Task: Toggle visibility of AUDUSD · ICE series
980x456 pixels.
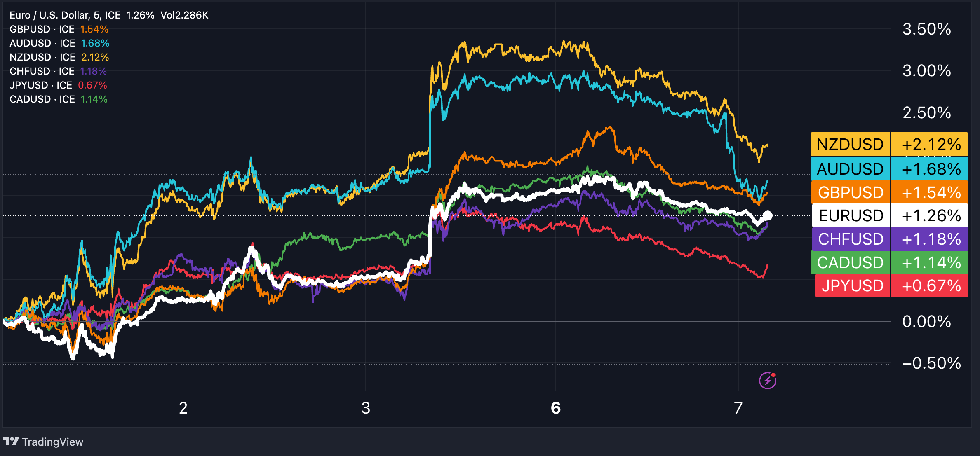Action: pyautogui.click(x=41, y=43)
